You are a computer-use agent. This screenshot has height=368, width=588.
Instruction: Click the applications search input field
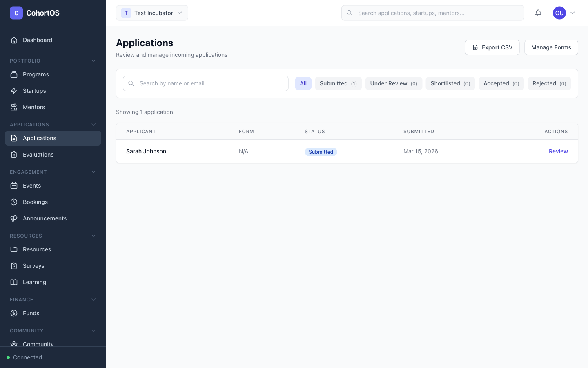[x=205, y=83]
